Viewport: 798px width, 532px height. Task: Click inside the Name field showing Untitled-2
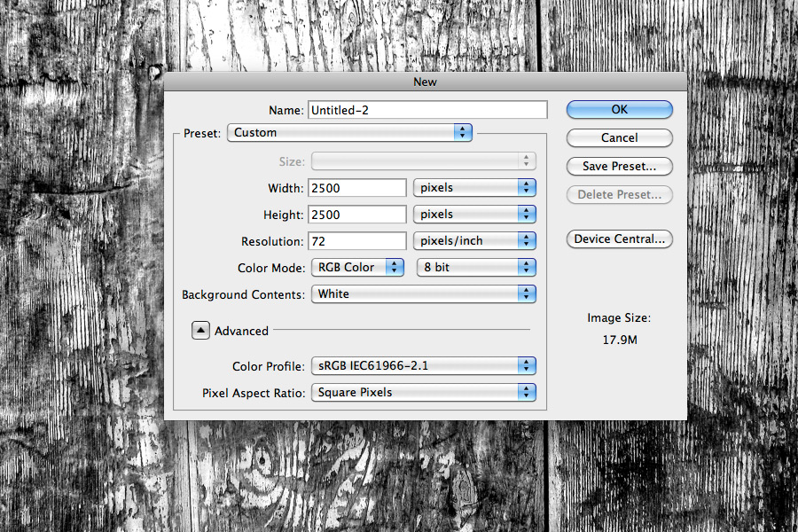(x=399, y=109)
